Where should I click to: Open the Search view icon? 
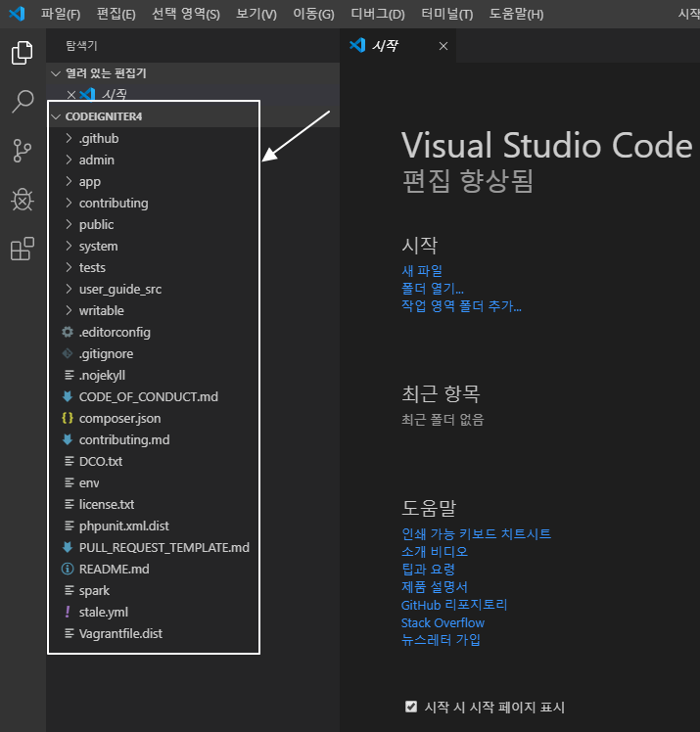pyautogui.click(x=22, y=102)
